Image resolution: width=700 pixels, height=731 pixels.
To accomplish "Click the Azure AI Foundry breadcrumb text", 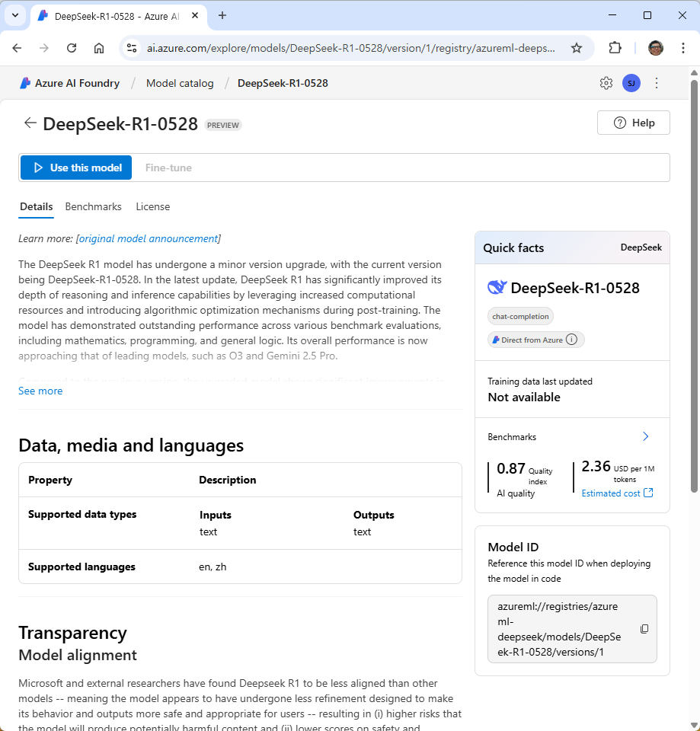I will 78,83.
